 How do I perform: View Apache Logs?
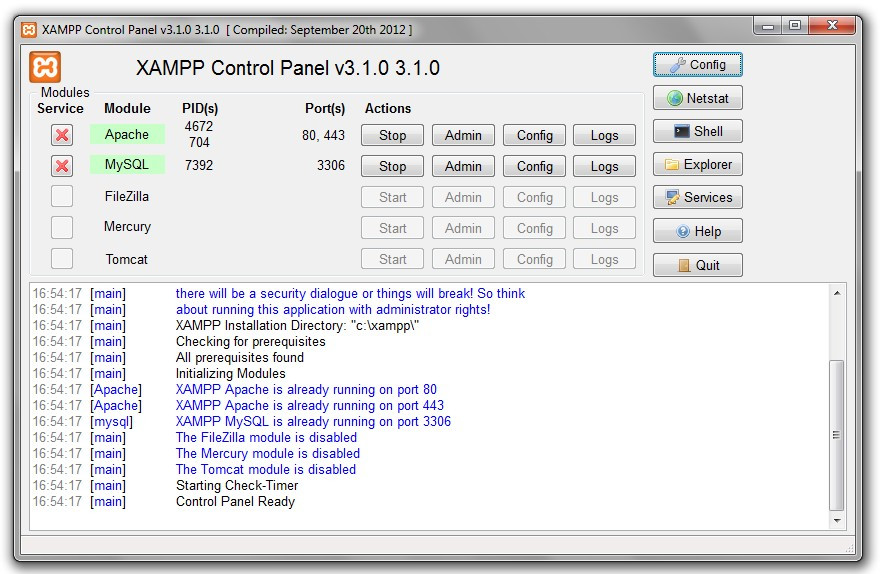pyautogui.click(x=605, y=135)
